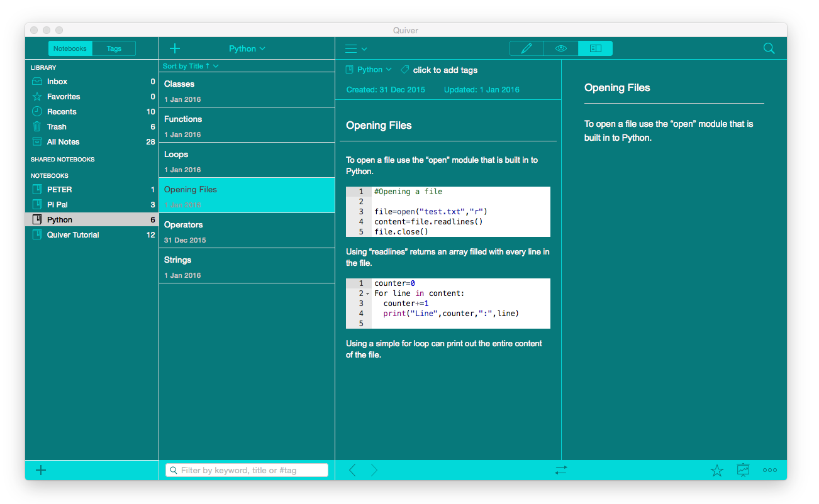This screenshot has height=504, width=819.
Task: Click the Quiver Tutorial notebook icon
Action: [x=37, y=235]
